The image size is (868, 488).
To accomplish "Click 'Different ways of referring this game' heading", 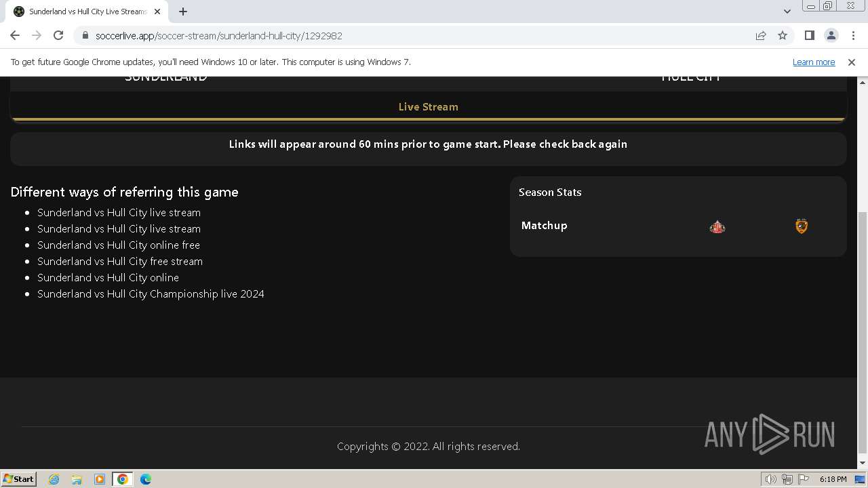I will click(x=124, y=192).
